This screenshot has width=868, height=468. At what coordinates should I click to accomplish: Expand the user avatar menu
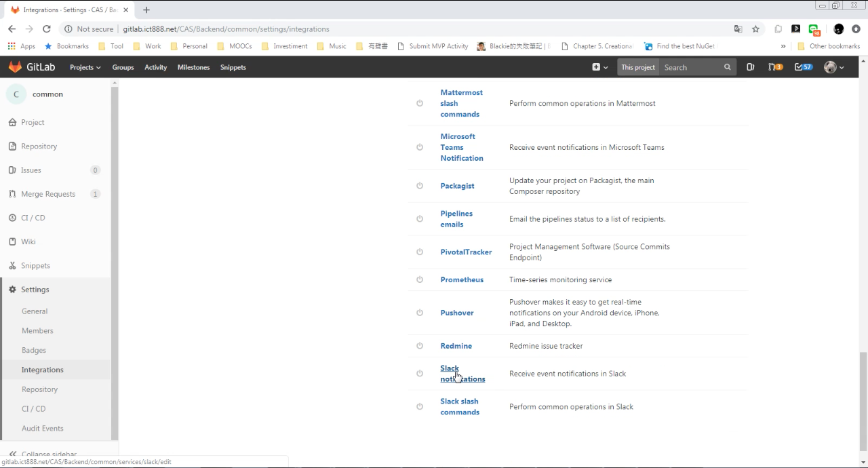click(x=834, y=67)
